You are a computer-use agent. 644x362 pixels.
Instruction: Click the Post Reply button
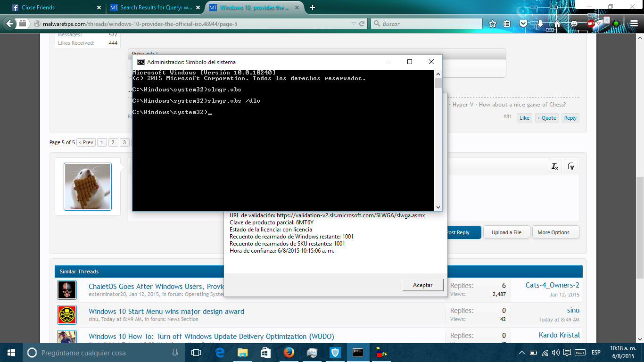tap(458, 232)
